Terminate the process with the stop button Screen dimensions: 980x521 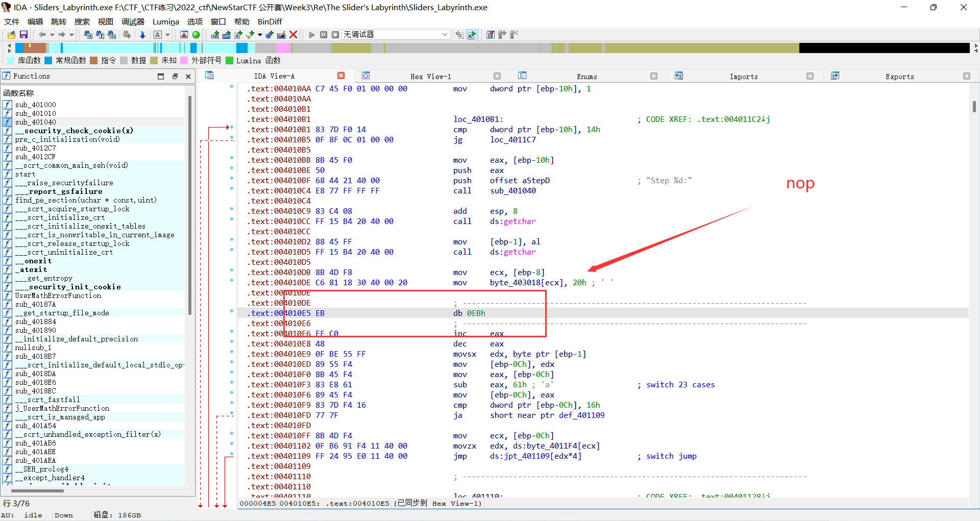[x=335, y=35]
